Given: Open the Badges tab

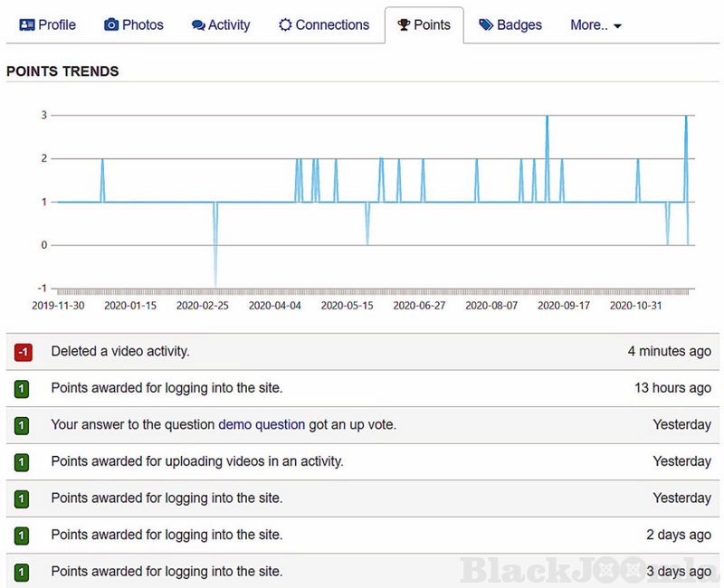Looking at the screenshot, I should pos(519,25).
